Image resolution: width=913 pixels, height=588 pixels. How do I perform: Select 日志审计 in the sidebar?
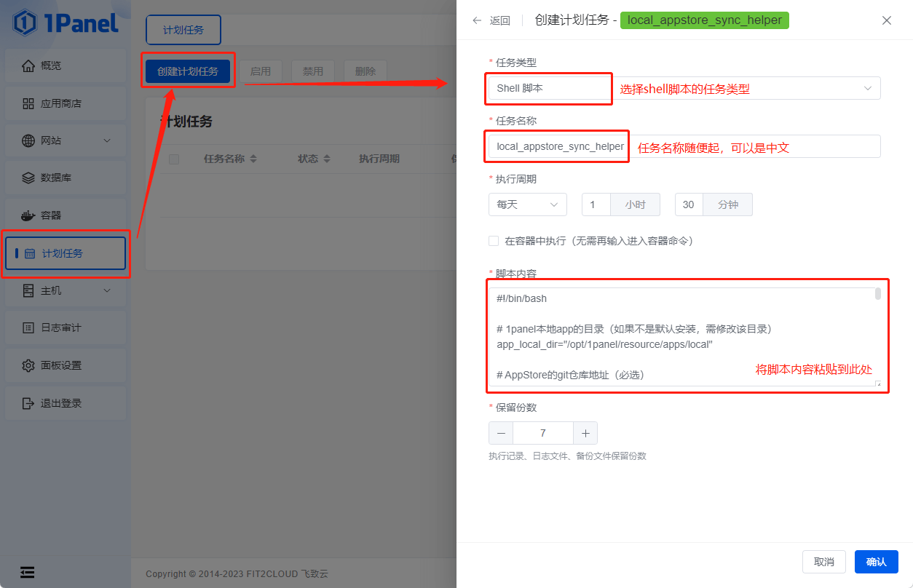66,328
